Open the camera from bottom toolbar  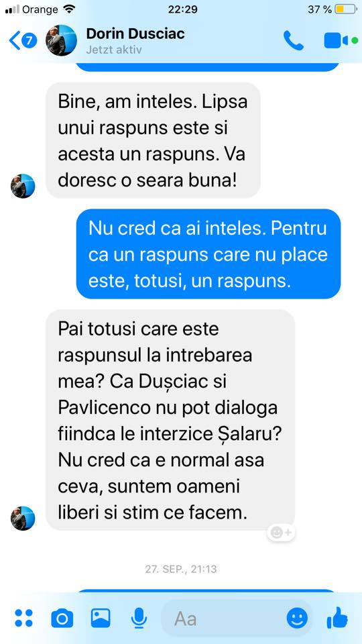tap(62, 618)
